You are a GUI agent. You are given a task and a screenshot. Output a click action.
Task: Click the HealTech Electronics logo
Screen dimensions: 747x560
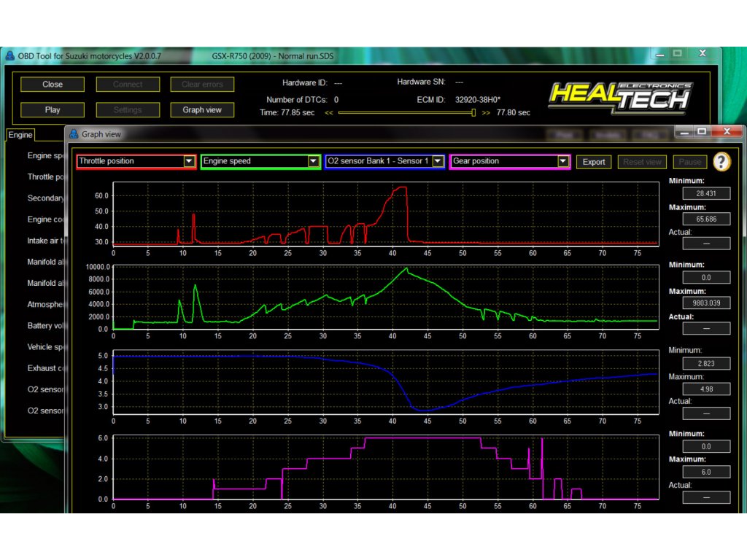pyautogui.click(x=620, y=98)
